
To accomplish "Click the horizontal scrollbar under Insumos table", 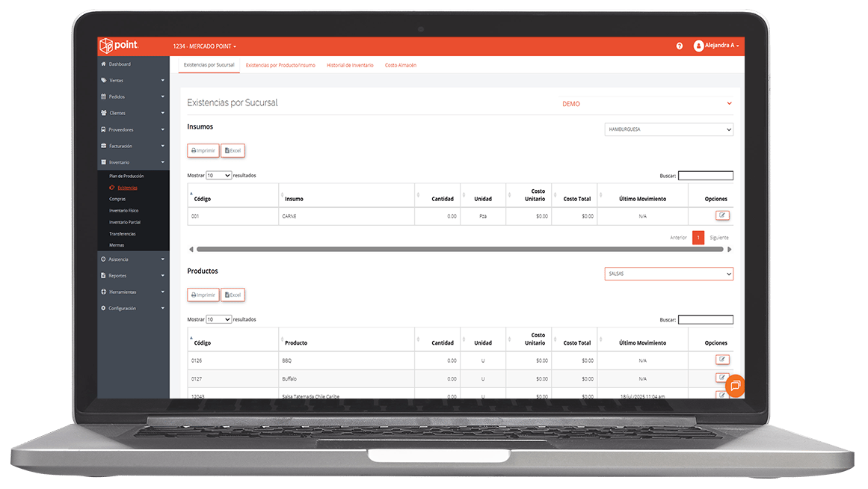I will tap(460, 249).
